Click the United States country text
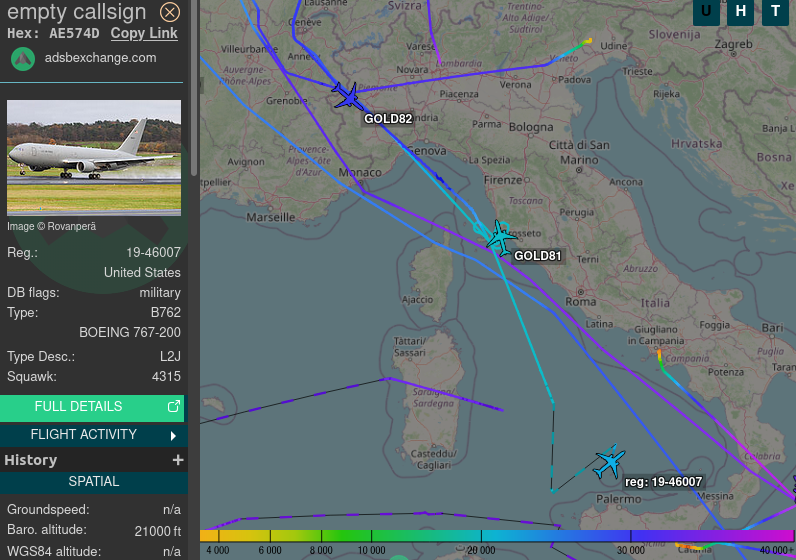Image resolution: width=796 pixels, height=560 pixels. pos(142,273)
